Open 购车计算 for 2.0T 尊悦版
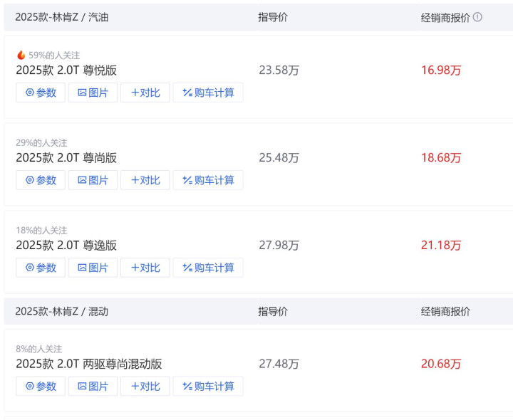Screen dimensions: 513x420 [208, 93]
